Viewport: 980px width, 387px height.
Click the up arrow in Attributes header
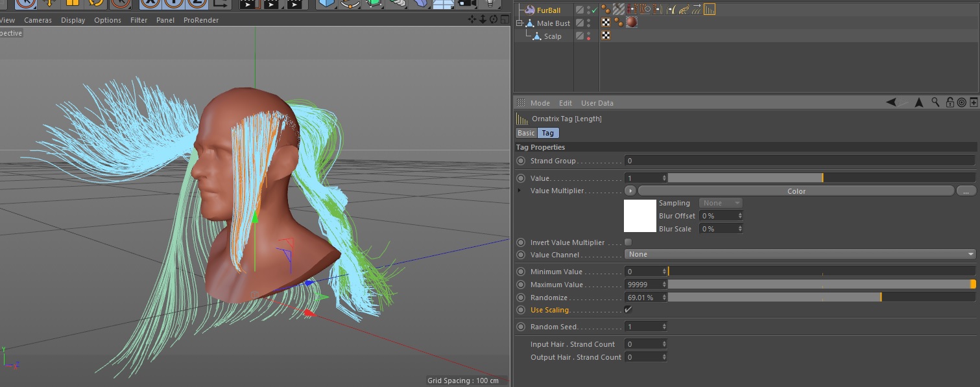coord(918,102)
